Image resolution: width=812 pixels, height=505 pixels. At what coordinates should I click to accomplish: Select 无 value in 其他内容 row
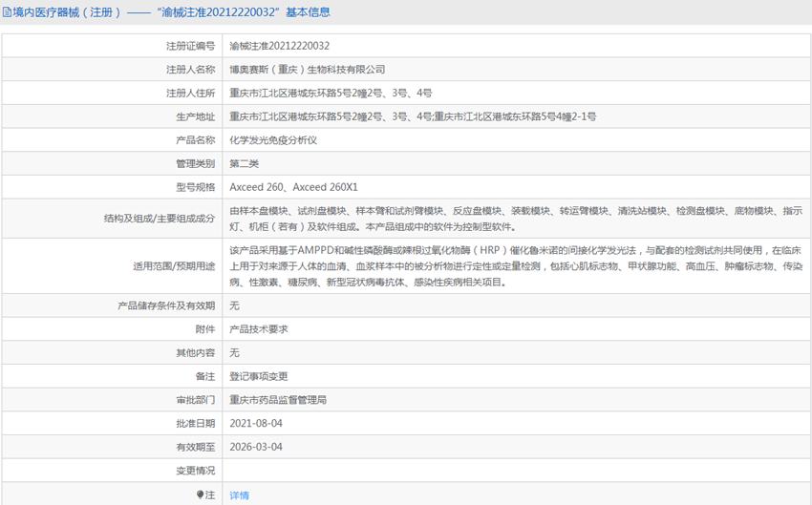click(x=235, y=353)
